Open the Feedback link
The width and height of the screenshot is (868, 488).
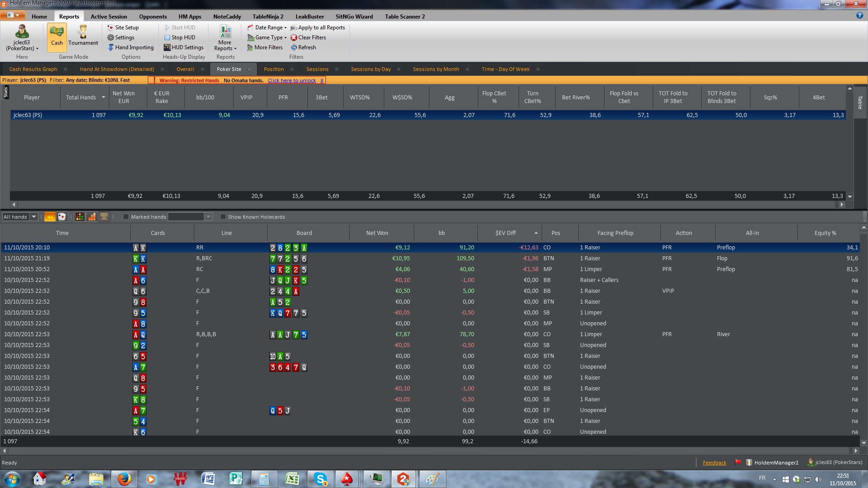[714, 463]
